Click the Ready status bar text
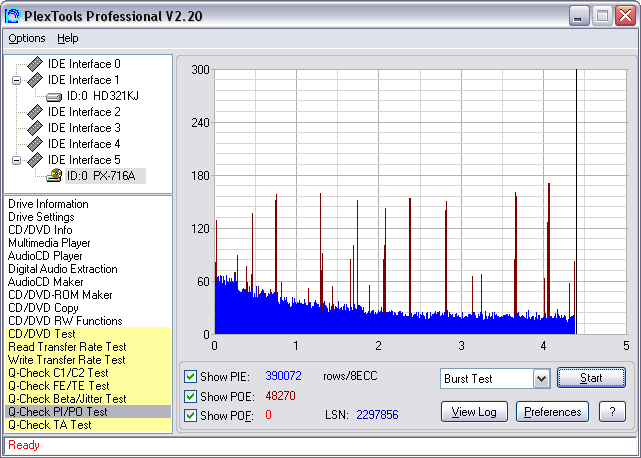 pos(24,445)
